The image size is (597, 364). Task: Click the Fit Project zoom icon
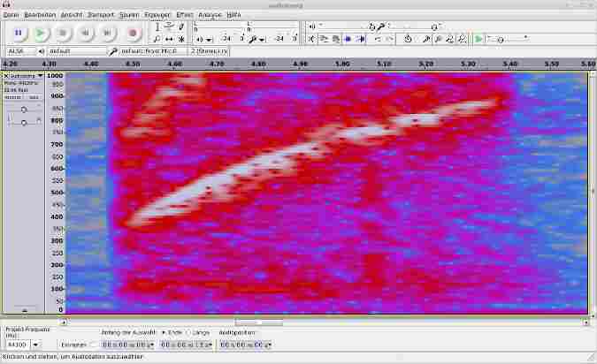462,39
